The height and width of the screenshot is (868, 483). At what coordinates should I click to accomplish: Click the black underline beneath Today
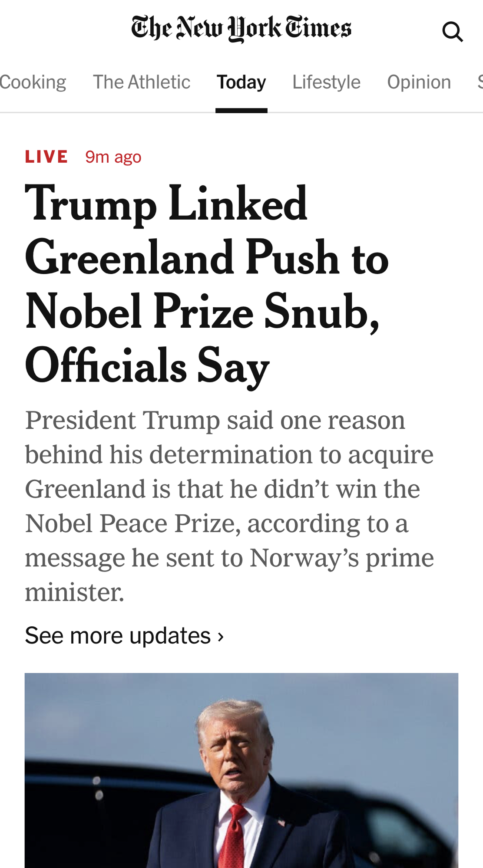click(241, 111)
